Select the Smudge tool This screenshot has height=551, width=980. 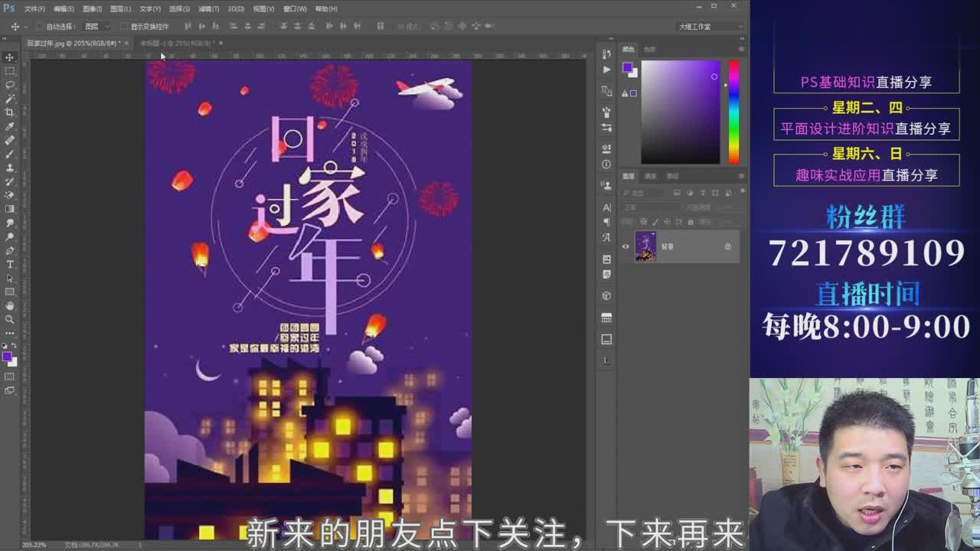[x=10, y=223]
